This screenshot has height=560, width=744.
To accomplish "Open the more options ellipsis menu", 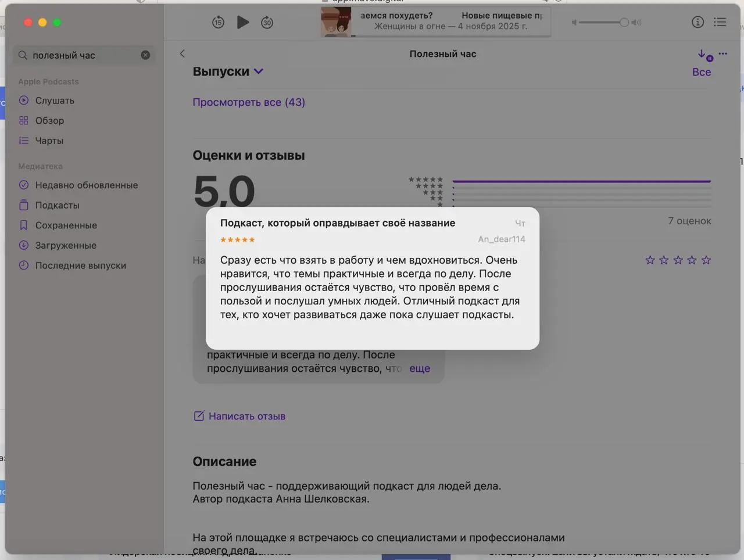I will [723, 53].
